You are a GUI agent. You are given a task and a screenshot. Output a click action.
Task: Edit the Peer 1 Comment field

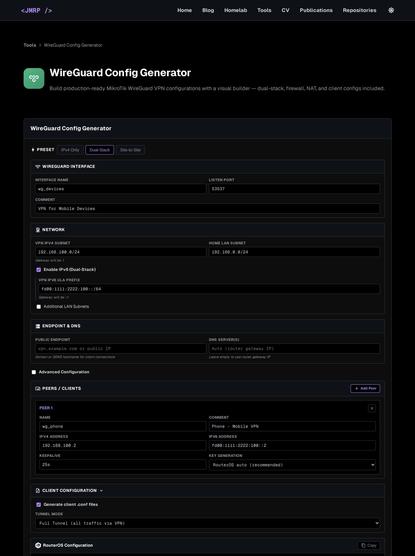point(292,427)
